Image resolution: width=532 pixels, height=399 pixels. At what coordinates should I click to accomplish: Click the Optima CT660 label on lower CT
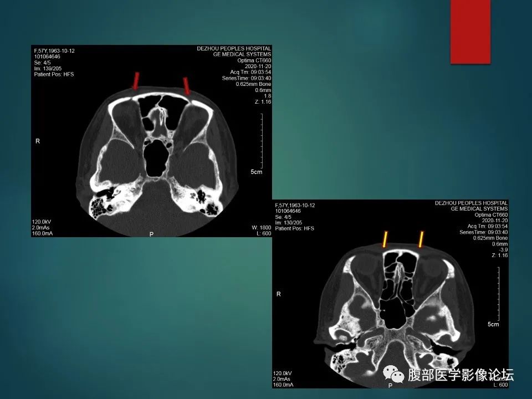[491, 215]
